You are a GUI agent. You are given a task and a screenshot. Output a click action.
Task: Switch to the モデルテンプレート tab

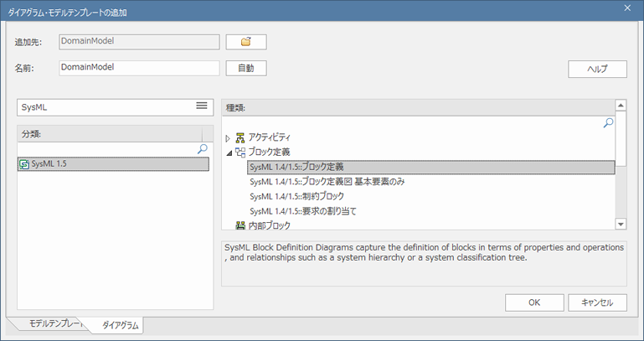pyautogui.click(x=55, y=323)
